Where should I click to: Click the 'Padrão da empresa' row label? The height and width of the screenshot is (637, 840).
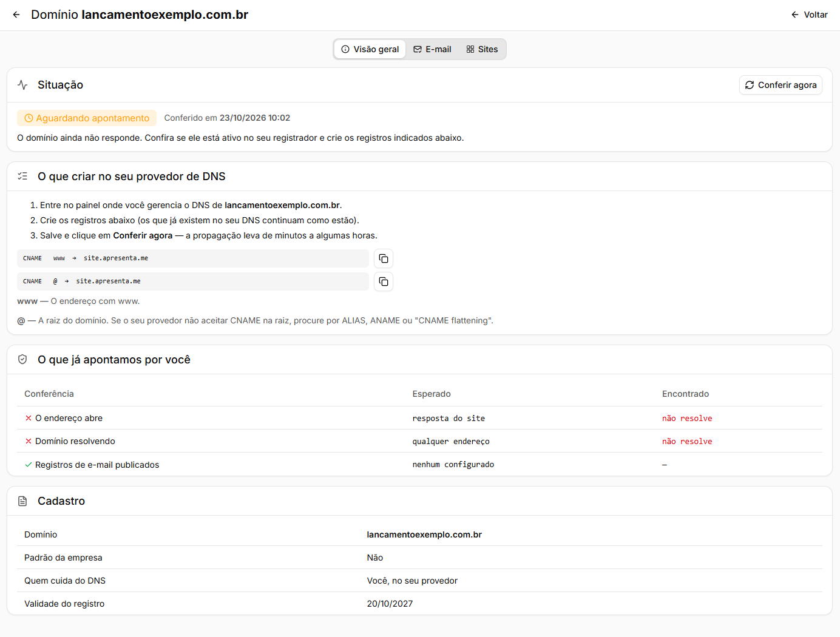pyautogui.click(x=63, y=558)
